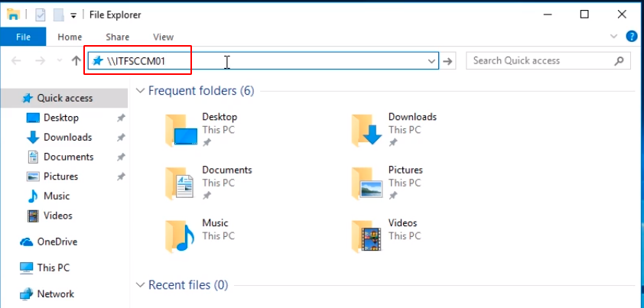Toggle the pin next to Documents in sidebar
The height and width of the screenshot is (308, 644).
pos(121,157)
